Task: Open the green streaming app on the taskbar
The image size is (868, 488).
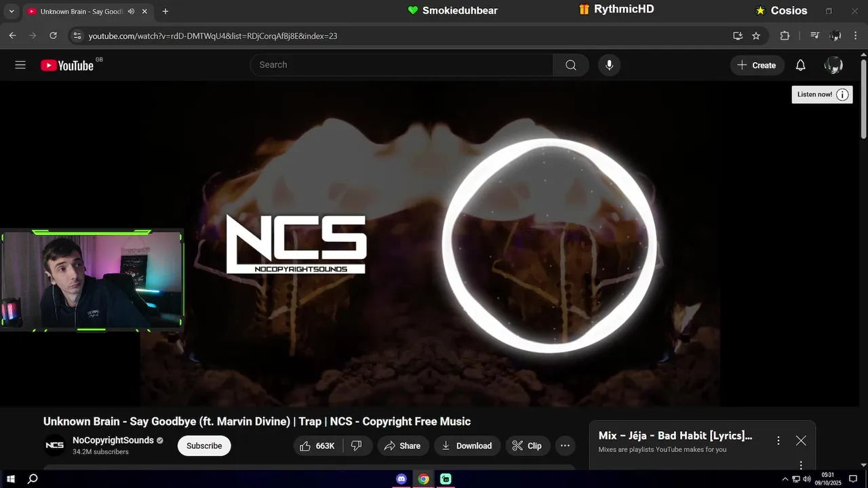Action: click(446, 479)
